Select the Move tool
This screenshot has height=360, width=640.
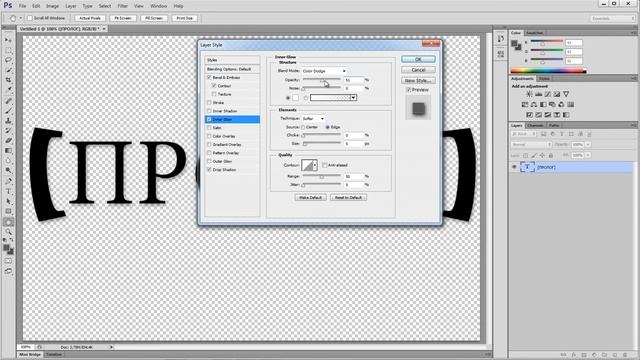tap(8, 40)
